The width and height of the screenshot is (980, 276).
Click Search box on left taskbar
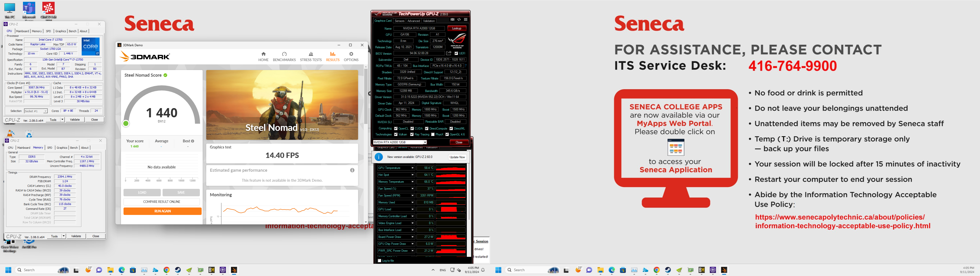(43, 270)
